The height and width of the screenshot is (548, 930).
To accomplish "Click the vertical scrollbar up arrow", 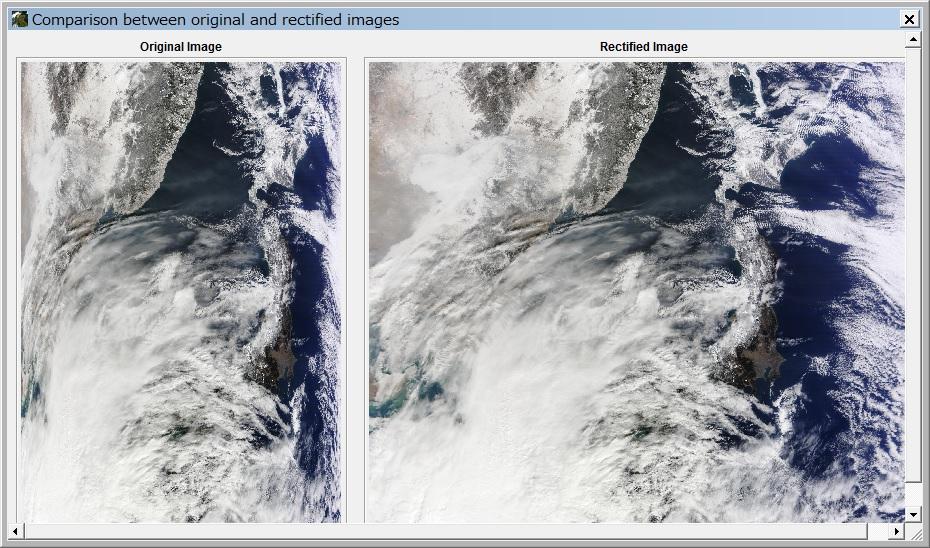I will tap(913, 40).
